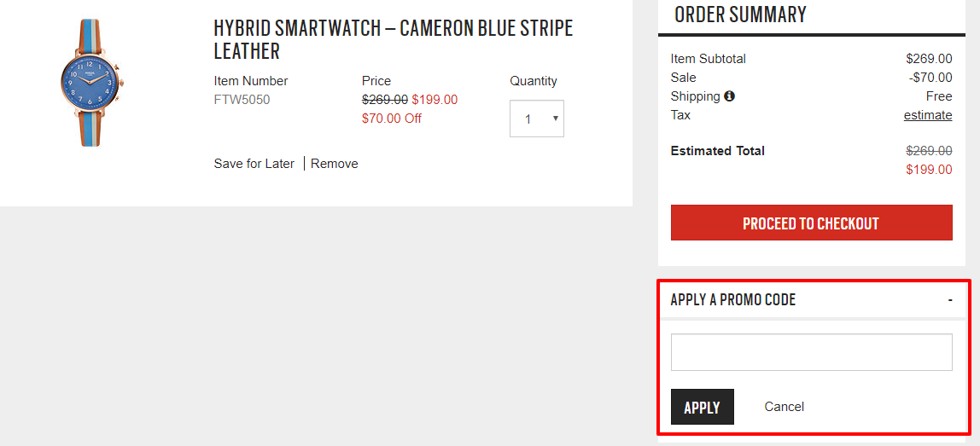Click the Estimated Total label
Viewport: 980px width, 446px height.
717,151
